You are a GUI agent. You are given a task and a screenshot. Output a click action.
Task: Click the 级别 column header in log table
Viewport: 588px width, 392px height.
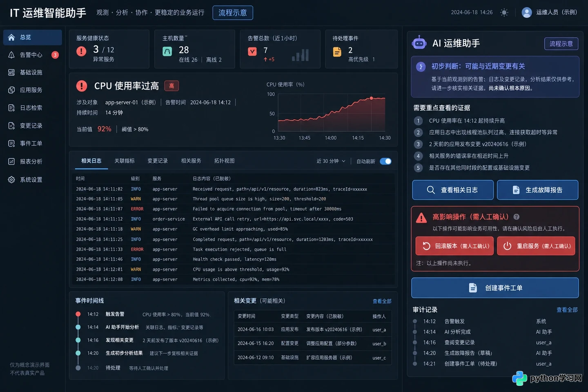(x=135, y=178)
